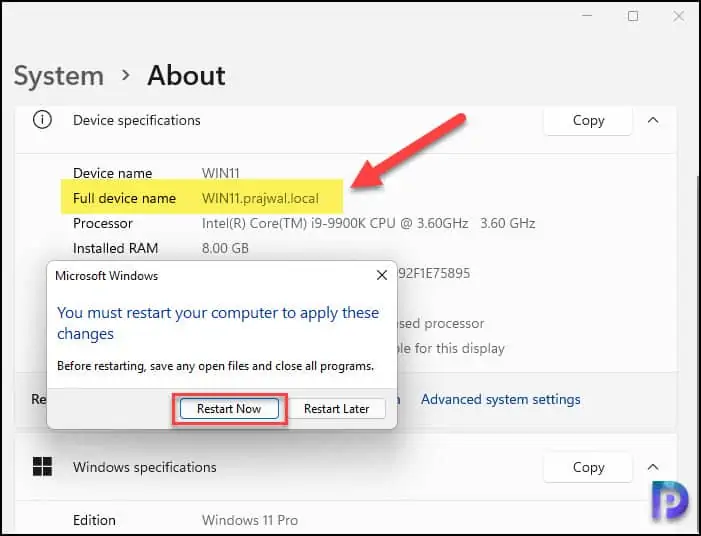Click the breadcrumb chevron separator
The width and height of the screenshot is (701, 536).
[x=126, y=76]
